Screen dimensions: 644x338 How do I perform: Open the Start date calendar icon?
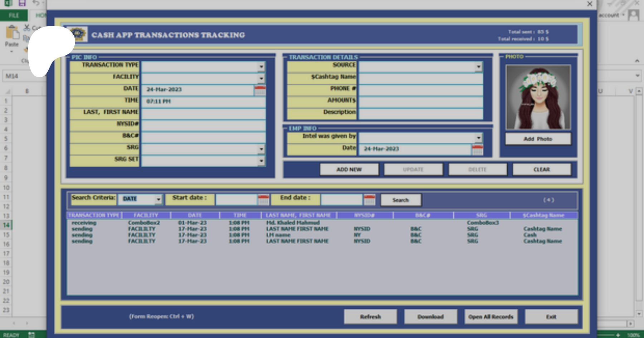coord(263,200)
